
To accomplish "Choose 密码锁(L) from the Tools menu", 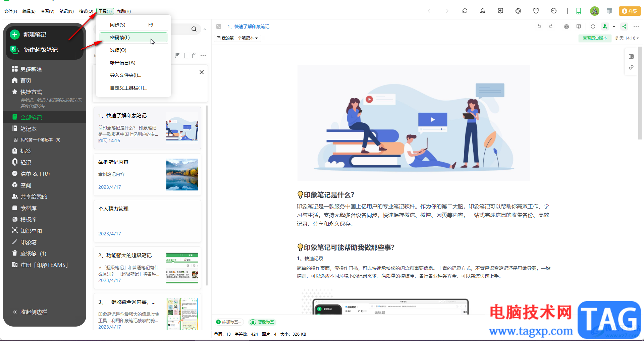I will pyautogui.click(x=133, y=38).
